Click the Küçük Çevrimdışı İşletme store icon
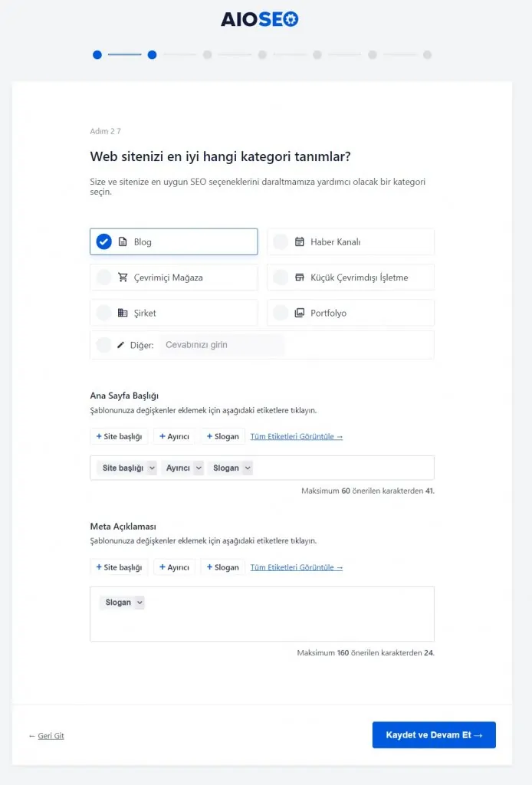 [300, 278]
